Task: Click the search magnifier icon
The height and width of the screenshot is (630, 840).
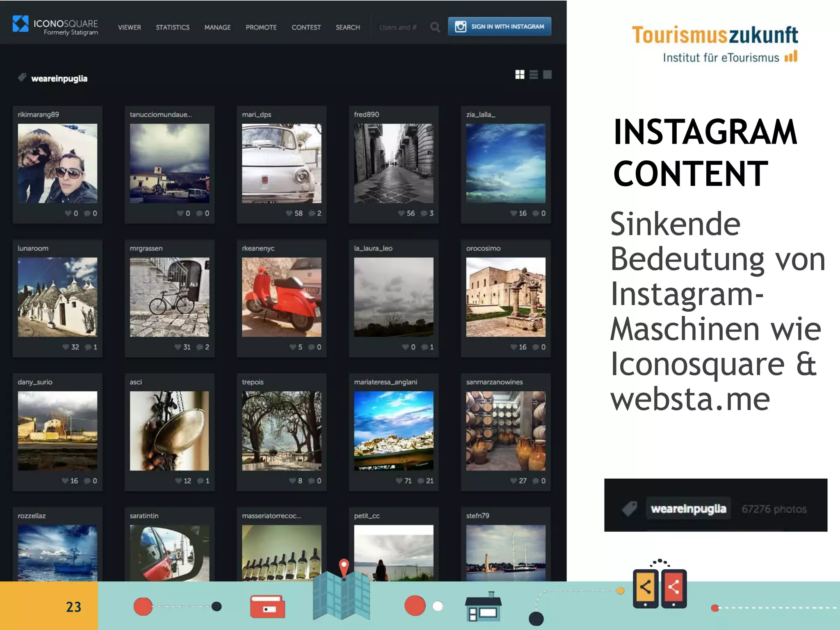Action: click(x=435, y=27)
